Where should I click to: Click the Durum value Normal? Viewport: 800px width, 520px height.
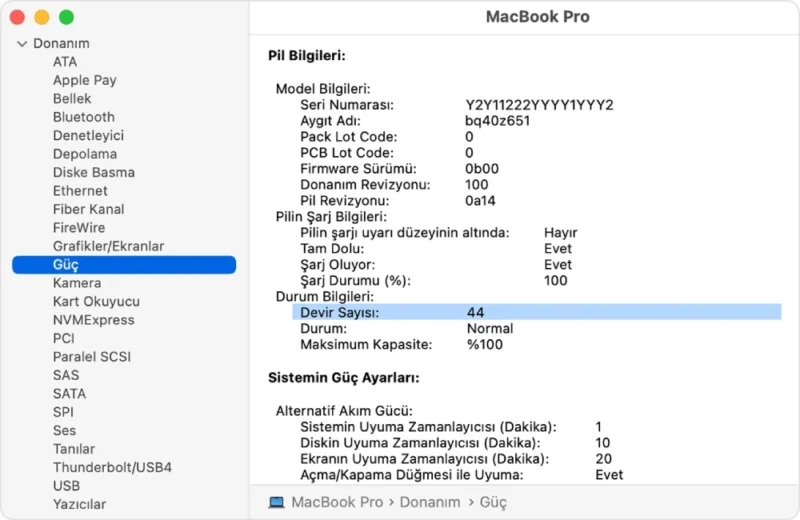[490, 329]
